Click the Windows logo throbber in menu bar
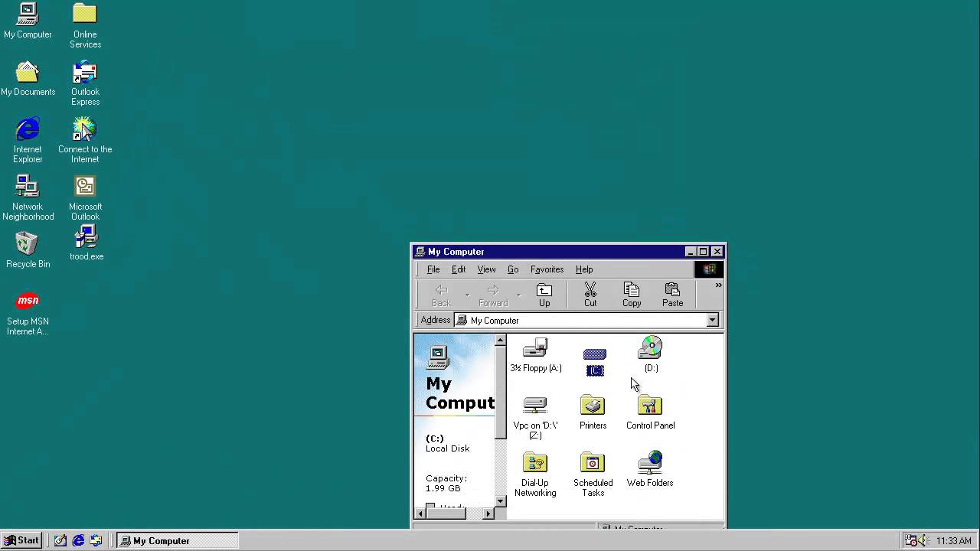This screenshot has width=980, height=551. point(709,269)
